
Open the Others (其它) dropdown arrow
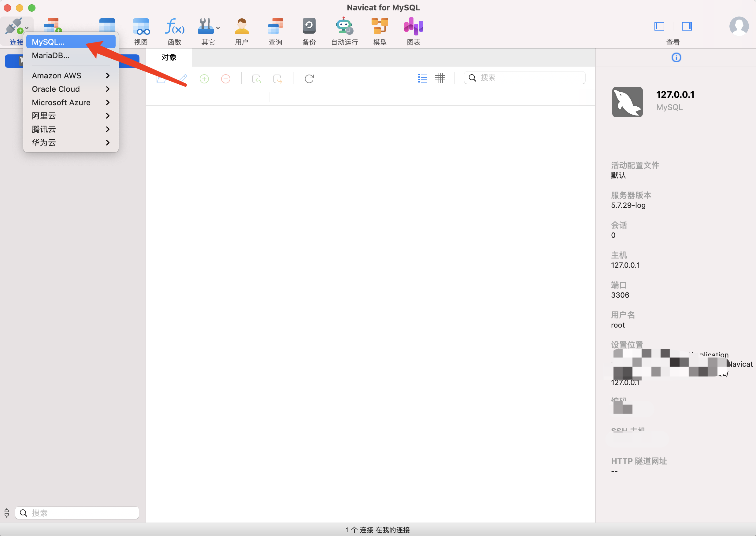point(218,28)
